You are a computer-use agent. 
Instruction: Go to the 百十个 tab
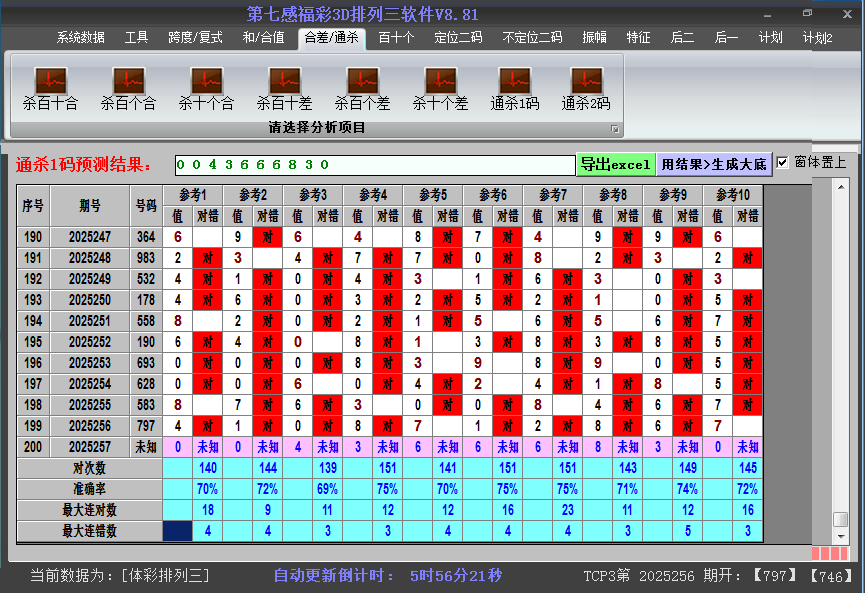pyautogui.click(x=396, y=38)
